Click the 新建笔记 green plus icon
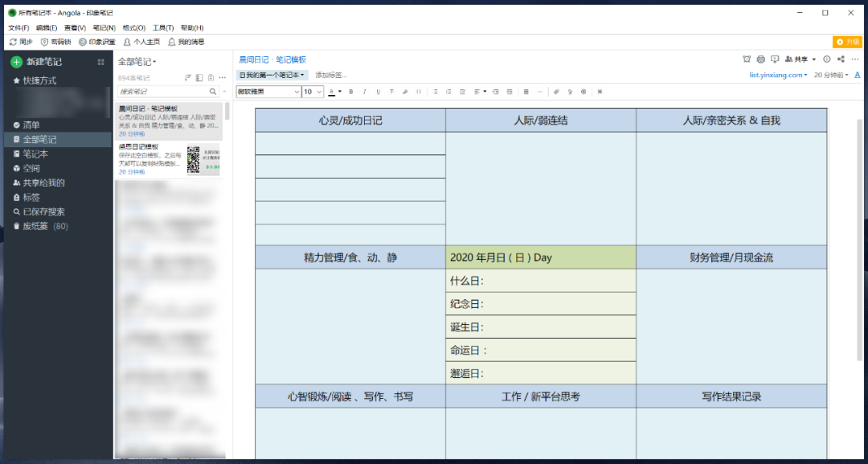 pyautogui.click(x=16, y=62)
